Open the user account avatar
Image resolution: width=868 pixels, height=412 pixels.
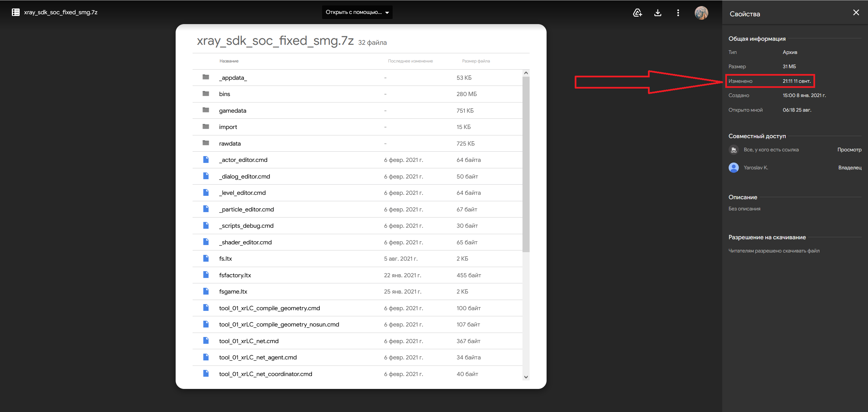pos(701,13)
